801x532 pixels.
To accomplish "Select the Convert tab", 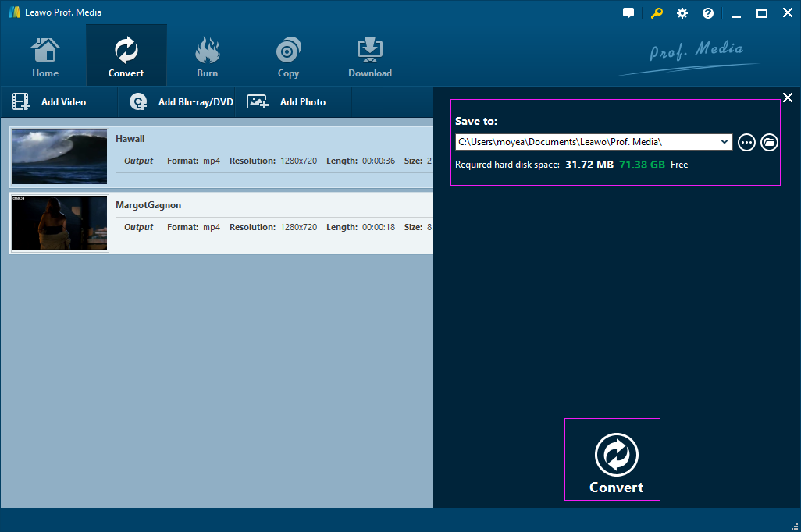I will [126, 58].
